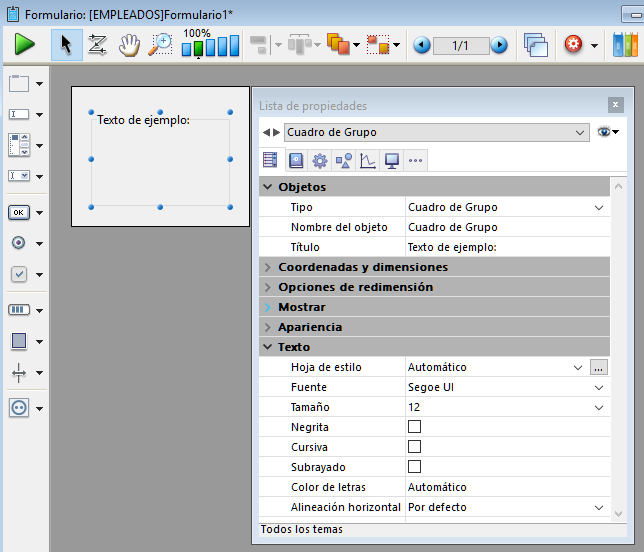644x552 pixels.
Task: Open the Fuente dropdown
Action: tap(599, 387)
